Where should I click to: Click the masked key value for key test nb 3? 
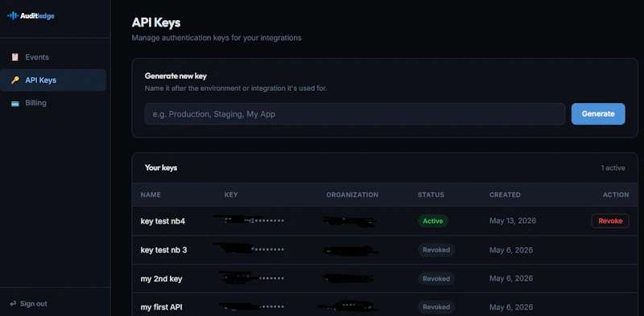[249, 248]
